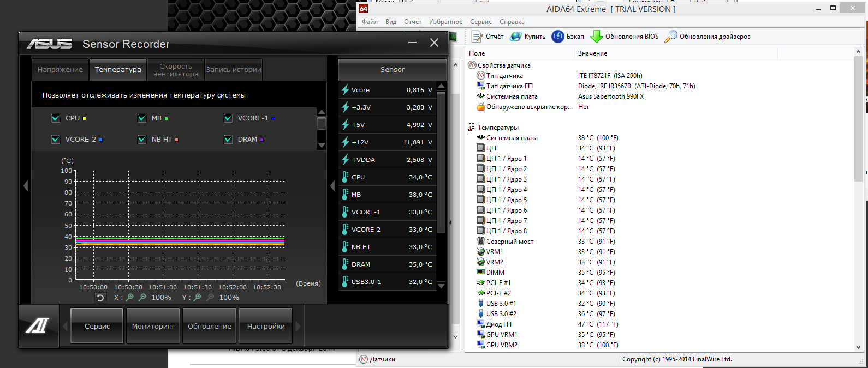This screenshot has height=368, width=868.
Task: Disable the DRAM checkbox
Action: [228, 140]
